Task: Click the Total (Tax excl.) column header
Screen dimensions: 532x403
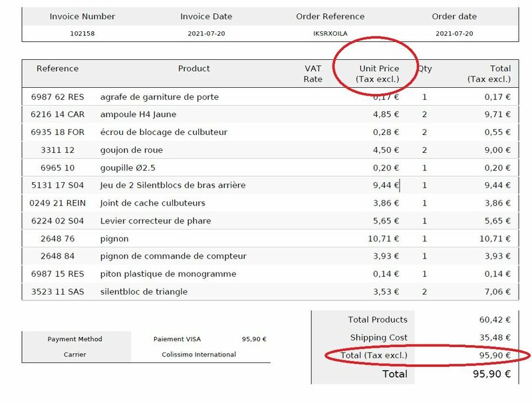Action: (x=489, y=74)
